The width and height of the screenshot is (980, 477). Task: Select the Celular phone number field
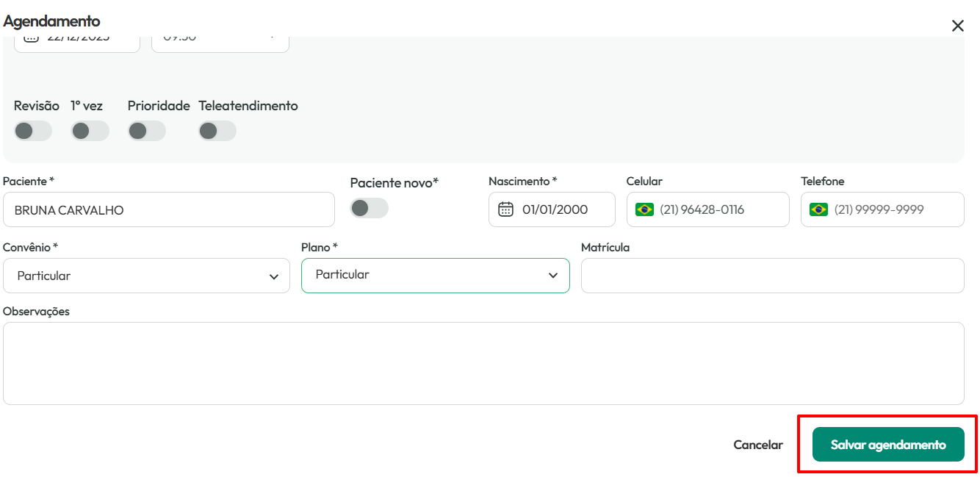pos(708,209)
